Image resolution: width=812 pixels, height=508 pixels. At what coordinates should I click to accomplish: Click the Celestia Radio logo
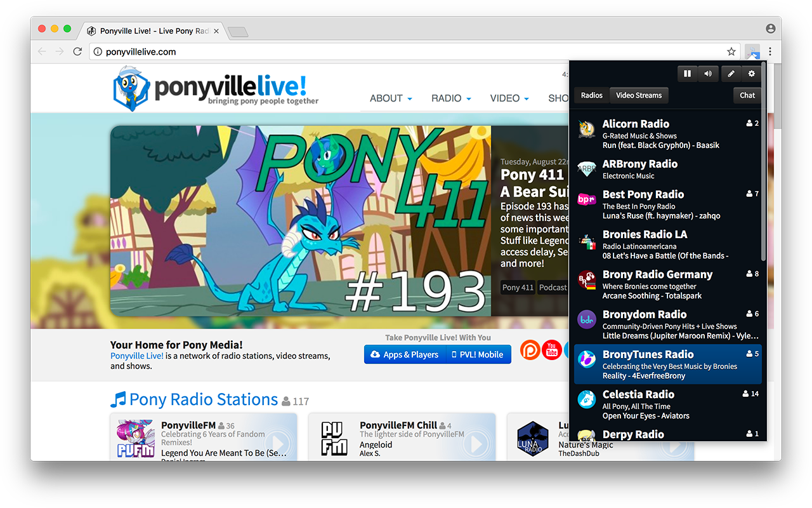pos(587,399)
